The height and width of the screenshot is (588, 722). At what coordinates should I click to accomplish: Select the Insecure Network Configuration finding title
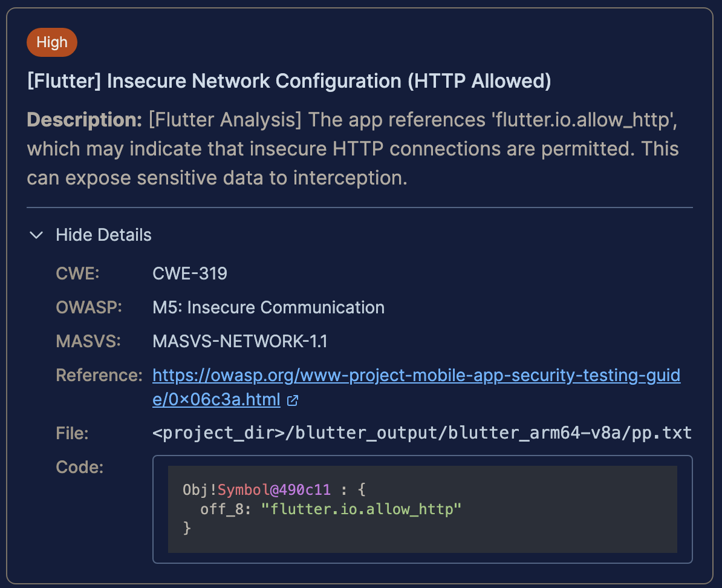click(289, 81)
